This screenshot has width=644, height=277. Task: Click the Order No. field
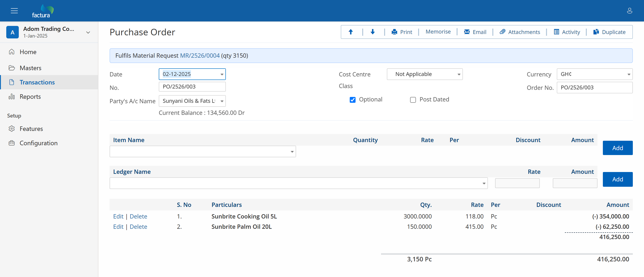[595, 88]
